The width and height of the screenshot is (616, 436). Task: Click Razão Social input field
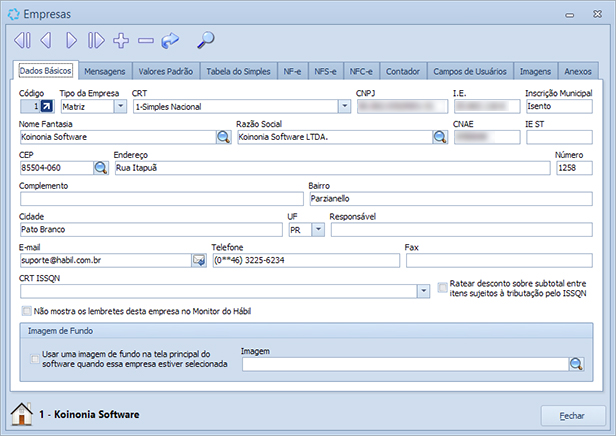(335, 137)
